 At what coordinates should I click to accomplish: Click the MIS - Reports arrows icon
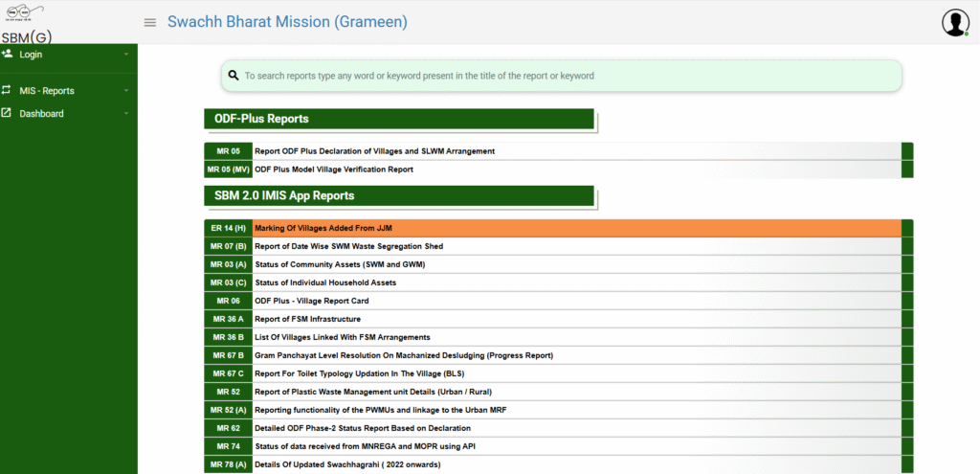click(x=7, y=90)
